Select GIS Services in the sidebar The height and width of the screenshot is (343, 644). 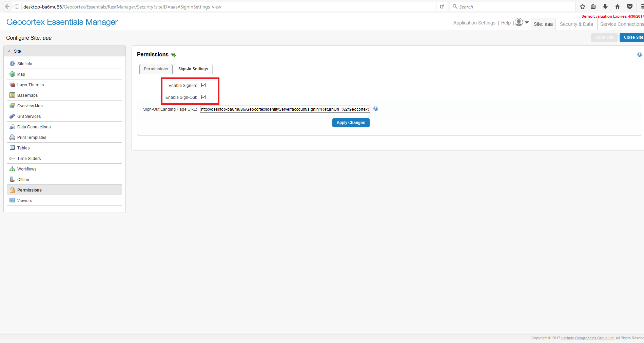[x=64, y=116]
